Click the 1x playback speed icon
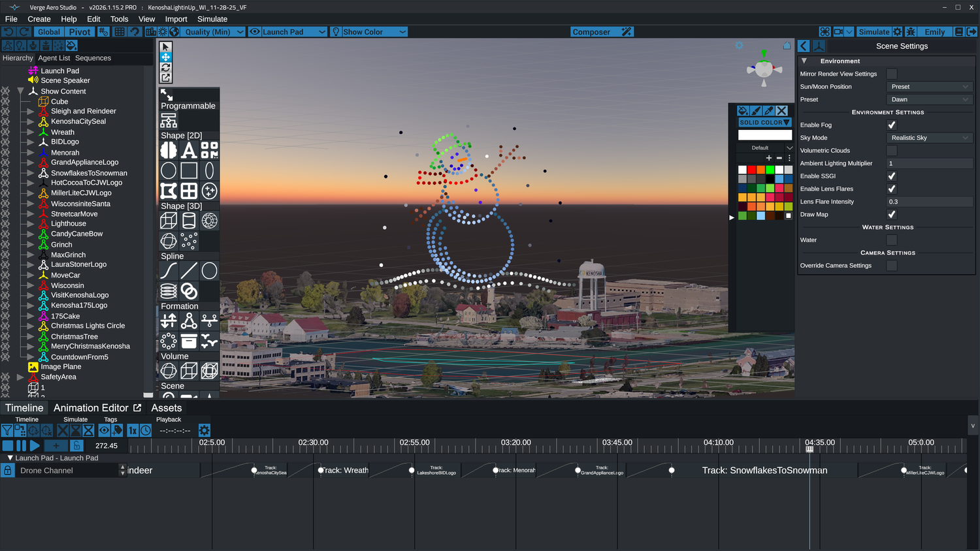The width and height of the screenshot is (980, 551). [133, 430]
